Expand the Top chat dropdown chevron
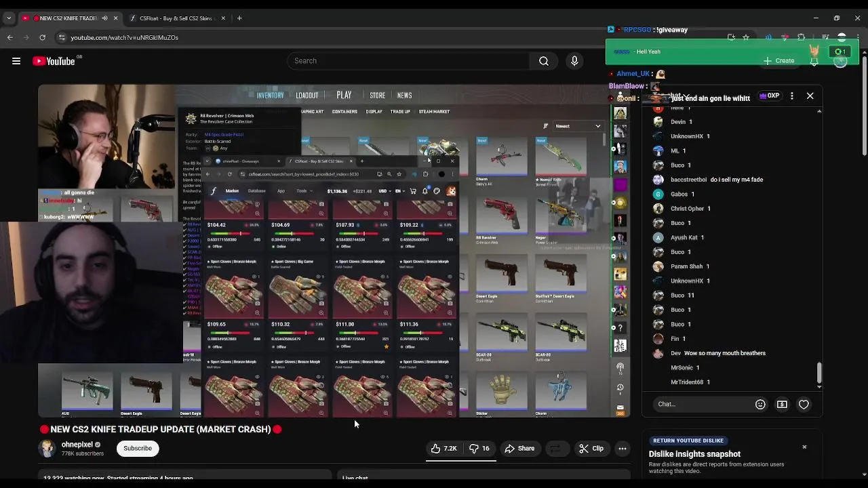868x488 pixels. [x=686, y=96]
